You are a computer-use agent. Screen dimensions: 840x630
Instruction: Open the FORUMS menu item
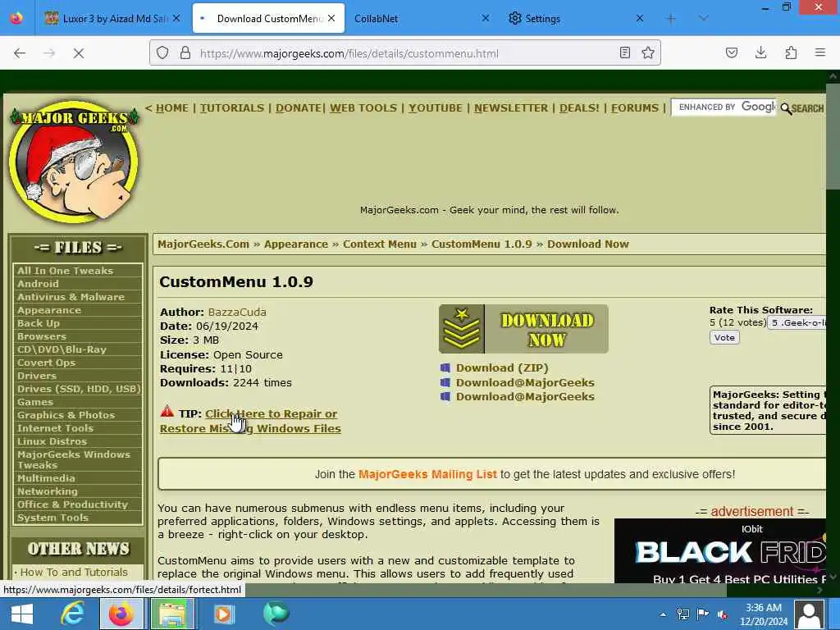point(635,107)
